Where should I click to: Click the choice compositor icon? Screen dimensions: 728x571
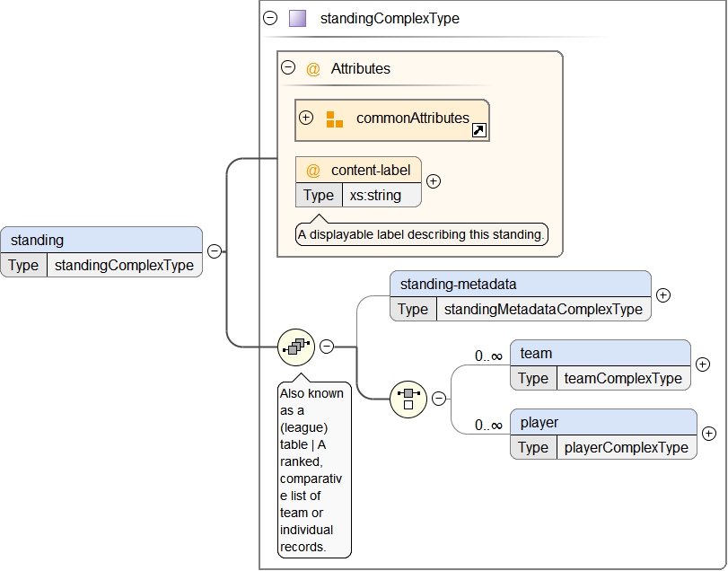tap(408, 399)
